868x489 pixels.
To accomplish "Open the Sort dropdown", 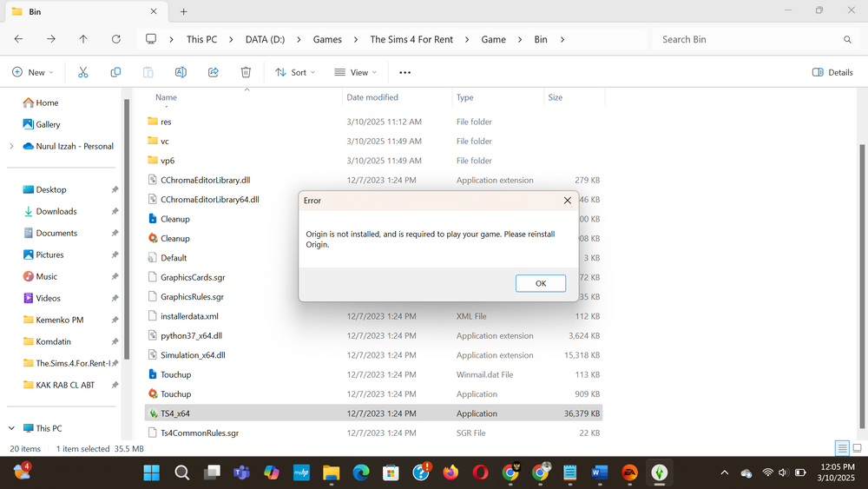I will pyautogui.click(x=295, y=72).
